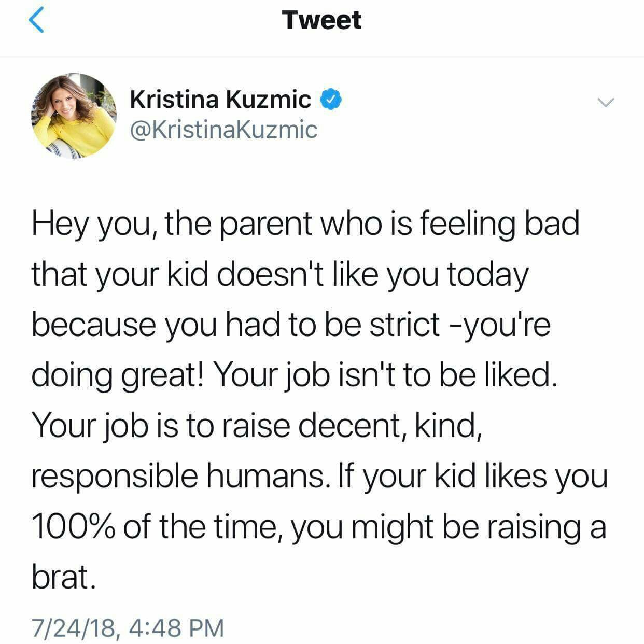Click the phrase "Hey you, the parent"
Viewport: 644px width, 644px height.
pyautogui.click(x=172, y=224)
